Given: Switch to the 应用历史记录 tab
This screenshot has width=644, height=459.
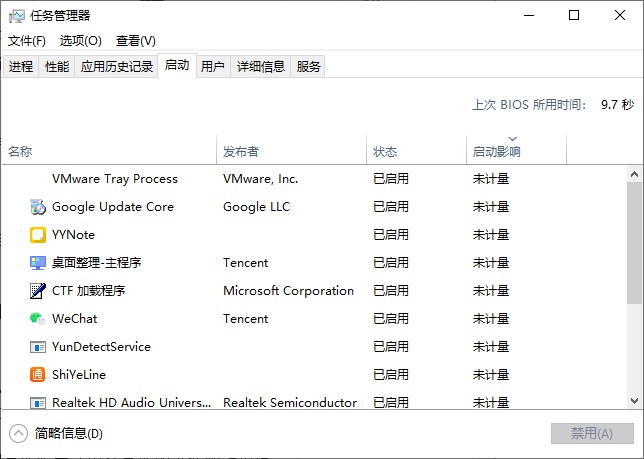Looking at the screenshot, I should 117,66.
